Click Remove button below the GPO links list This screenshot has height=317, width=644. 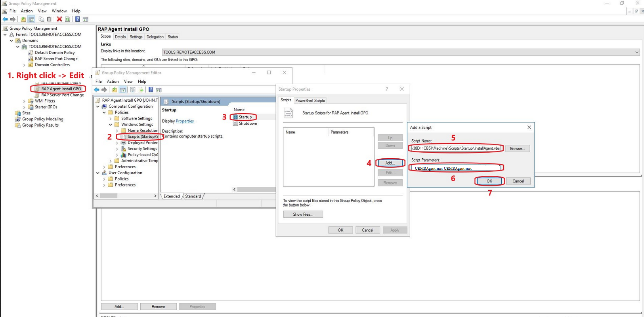point(158,307)
